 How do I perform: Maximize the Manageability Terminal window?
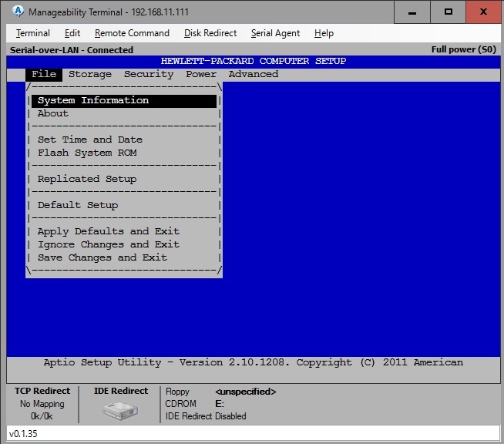point(448,12)
